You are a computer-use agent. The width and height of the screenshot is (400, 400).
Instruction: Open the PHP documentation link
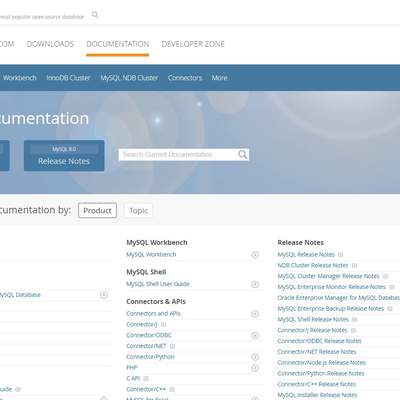pyautogui.click(x=132, y=367)
